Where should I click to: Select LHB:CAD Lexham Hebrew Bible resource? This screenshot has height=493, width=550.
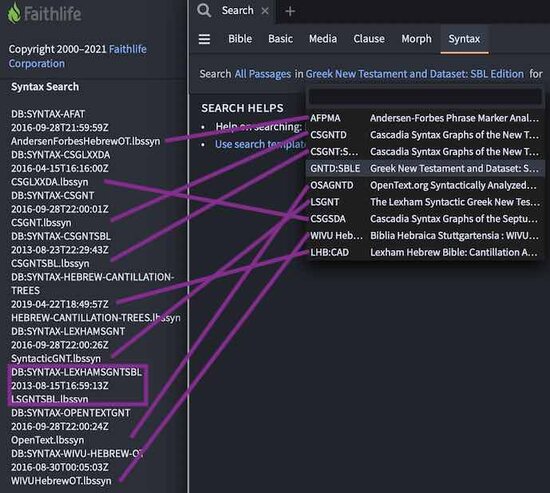[424, 253]
